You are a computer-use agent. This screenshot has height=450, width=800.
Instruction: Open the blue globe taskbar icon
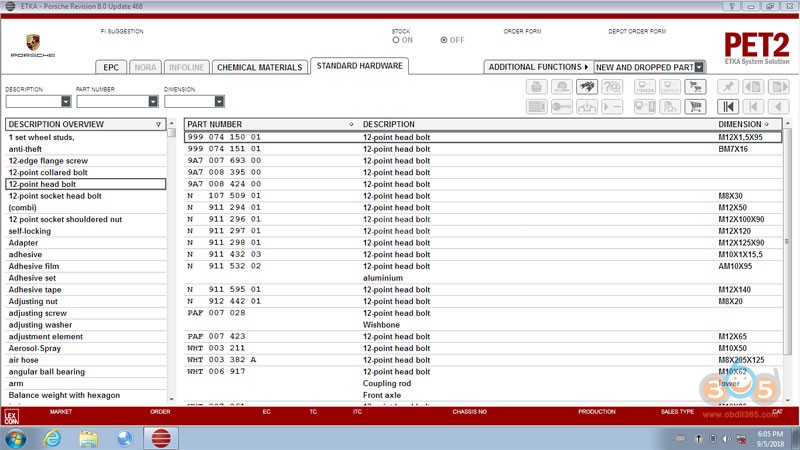(x=124, y=438)
